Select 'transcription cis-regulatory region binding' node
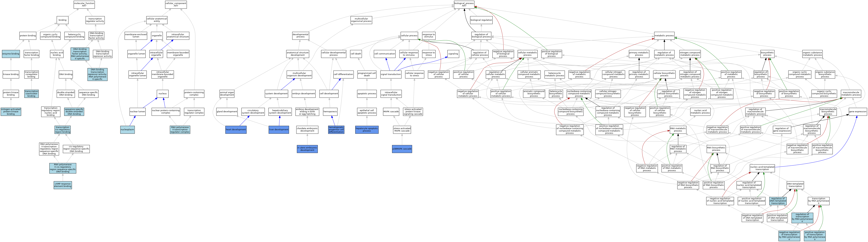 (63, 130)
